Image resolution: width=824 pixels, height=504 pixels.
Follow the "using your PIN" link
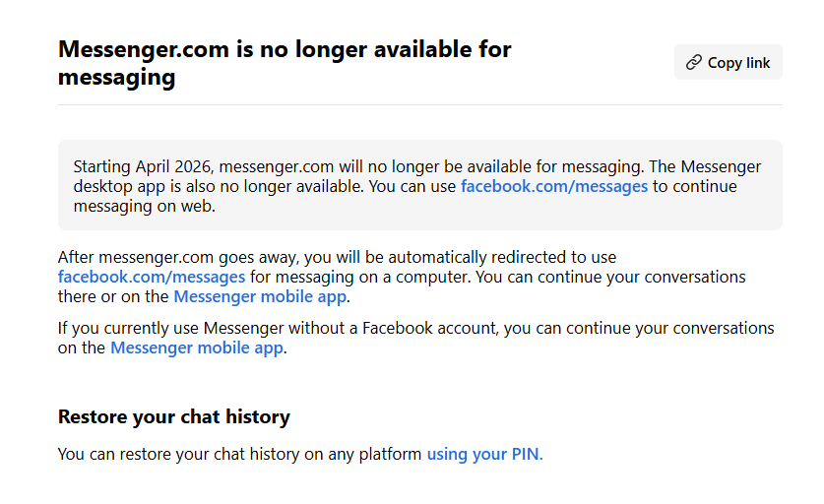click(483, 454)
